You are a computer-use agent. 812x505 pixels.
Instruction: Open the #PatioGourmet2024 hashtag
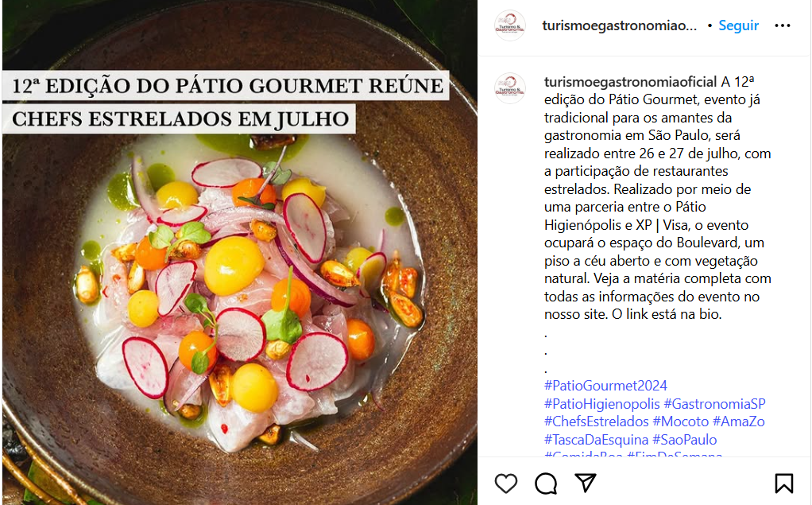pos(605,386)
